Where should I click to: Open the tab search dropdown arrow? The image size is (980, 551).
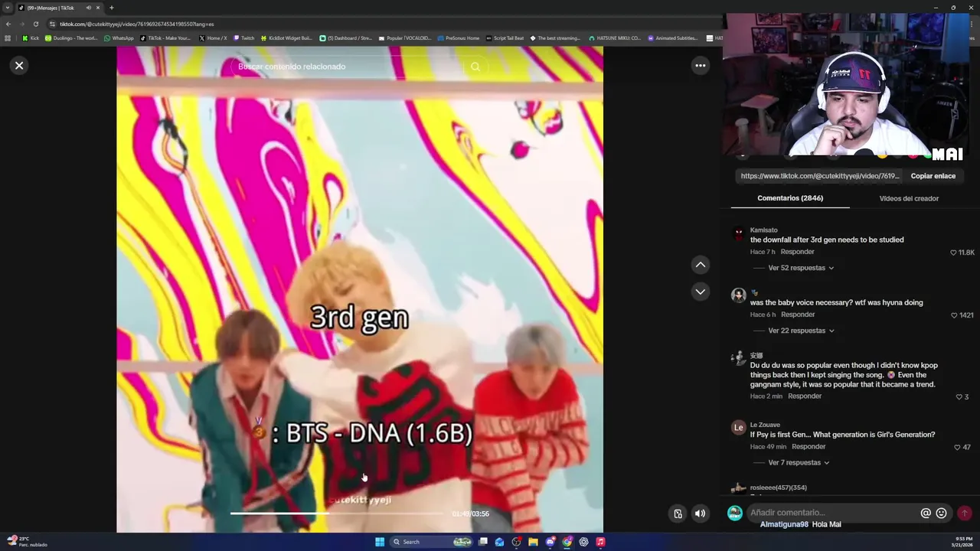[x=8, y=8]
